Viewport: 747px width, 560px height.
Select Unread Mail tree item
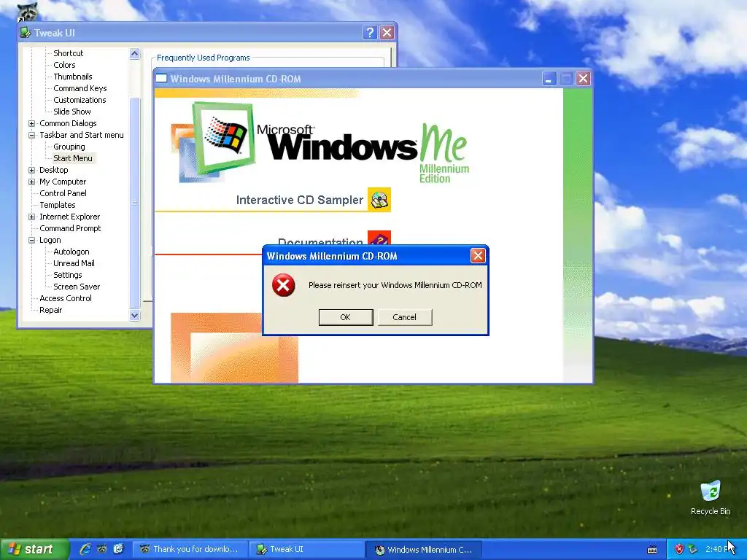coord(74,263)
